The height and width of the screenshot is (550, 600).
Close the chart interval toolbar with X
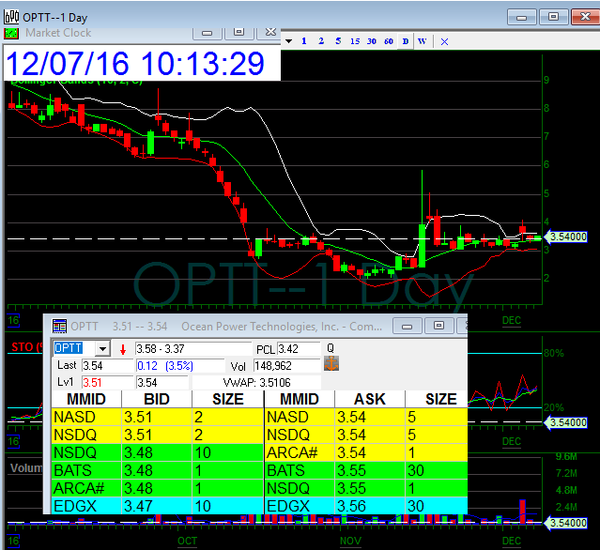pos(444,41)
